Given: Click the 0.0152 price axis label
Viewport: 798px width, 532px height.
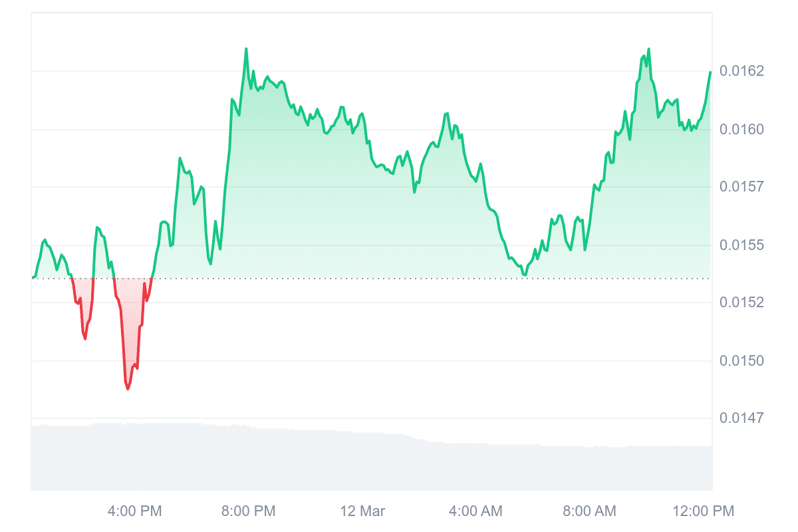Looking at the screenshot, I should tap(741, 303).
